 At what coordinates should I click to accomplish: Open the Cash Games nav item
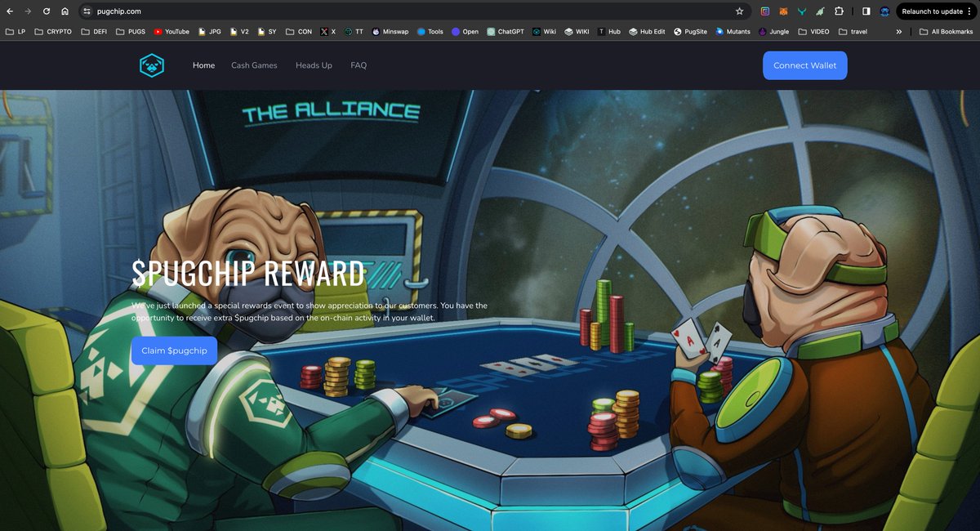254,65
